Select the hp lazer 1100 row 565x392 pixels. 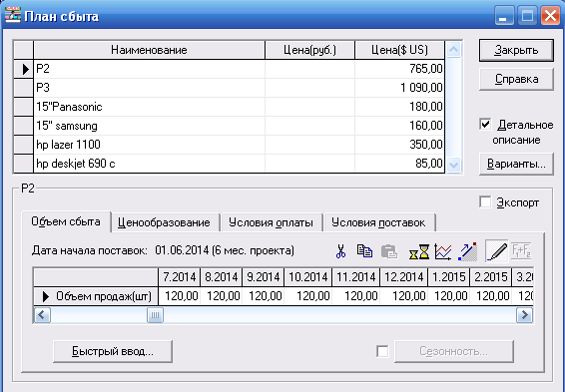230,145
